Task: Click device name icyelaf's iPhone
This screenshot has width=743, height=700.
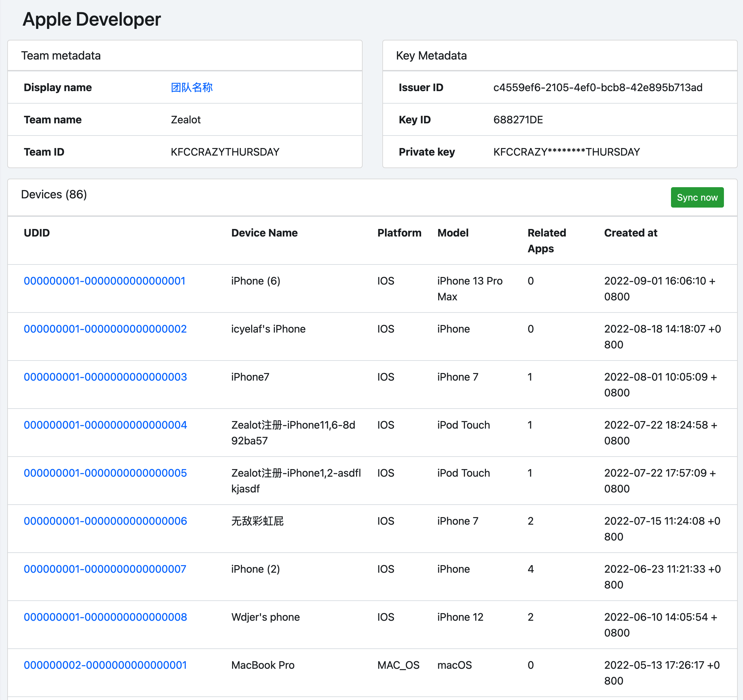Action: click(268, 329)
